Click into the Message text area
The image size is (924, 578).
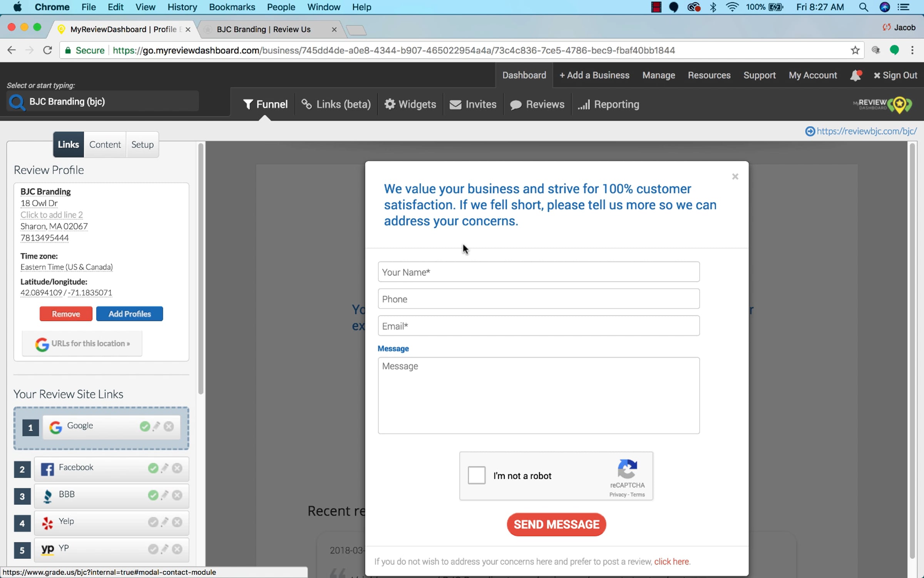pos(539,395)
